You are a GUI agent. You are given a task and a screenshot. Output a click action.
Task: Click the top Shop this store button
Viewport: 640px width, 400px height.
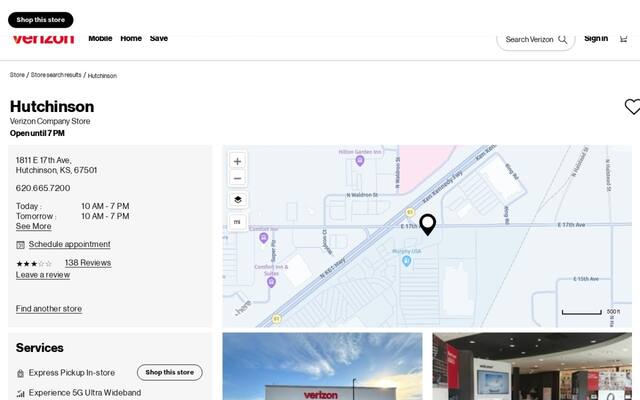click(41, 20)
